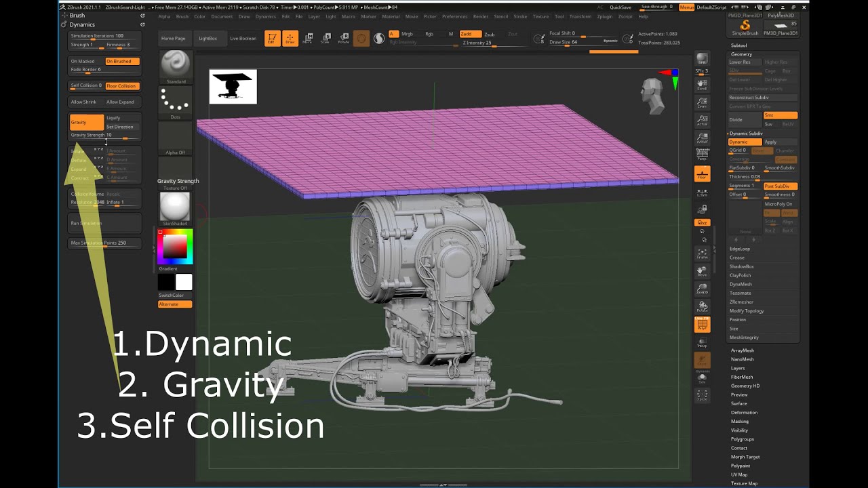The image size is (868, 488).
Task: Click the BPR render icon
Action: click(x=702, y=59)
